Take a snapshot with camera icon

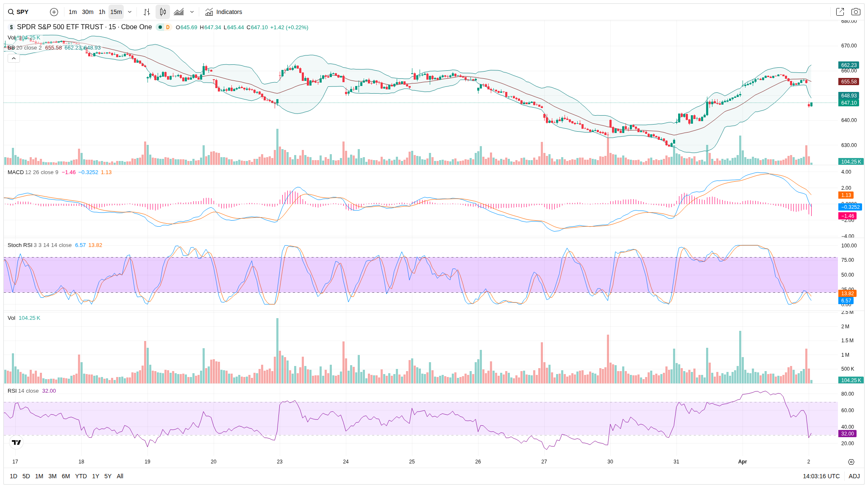tap(856, 12)
